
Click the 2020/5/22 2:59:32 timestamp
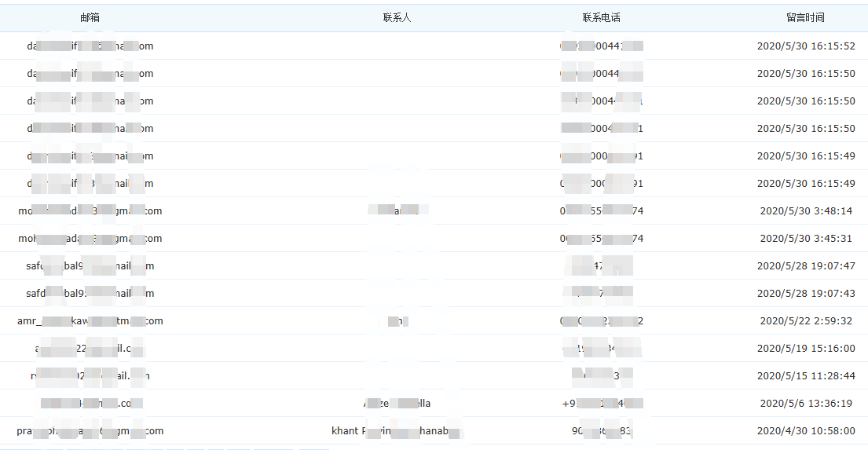point(805,321)
